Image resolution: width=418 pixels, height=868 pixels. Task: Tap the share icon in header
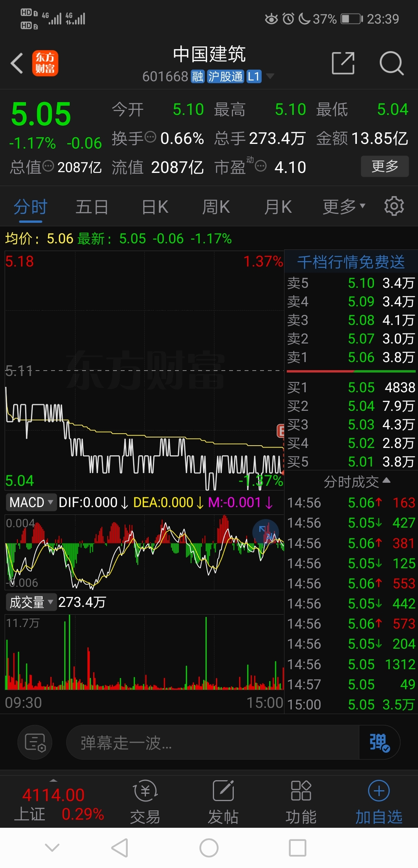343,63
